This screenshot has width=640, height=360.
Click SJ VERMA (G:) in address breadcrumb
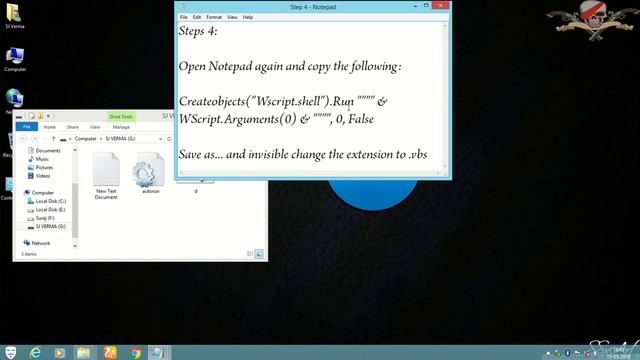click(x=120, y=139)
